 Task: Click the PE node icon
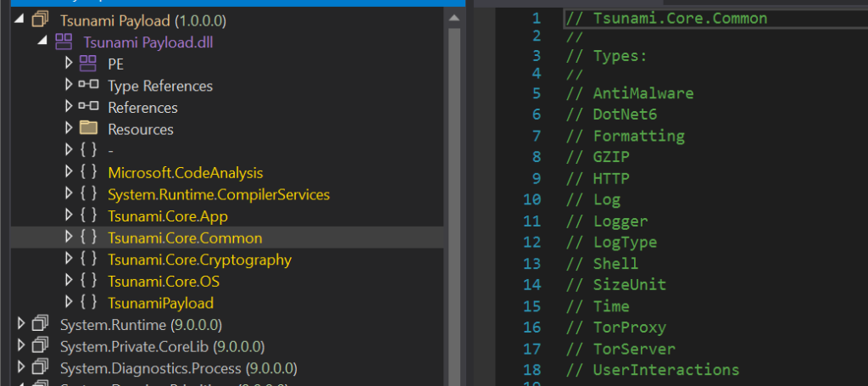pyautogui.click(x=87, y=64)
